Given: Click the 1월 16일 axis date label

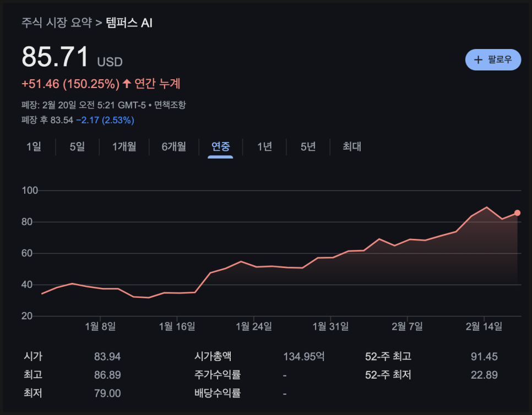Looking at the screenshot, I should 177,326.
